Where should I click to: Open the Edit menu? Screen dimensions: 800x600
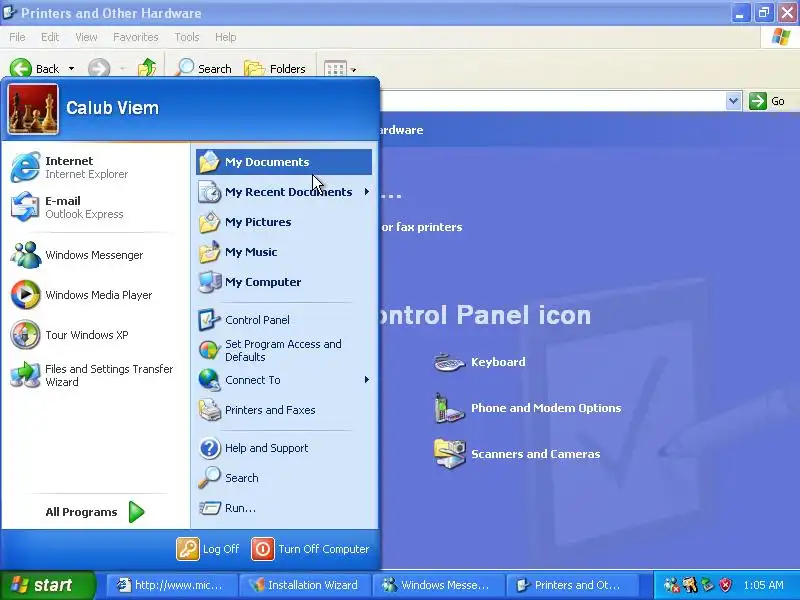coord(50,37)
